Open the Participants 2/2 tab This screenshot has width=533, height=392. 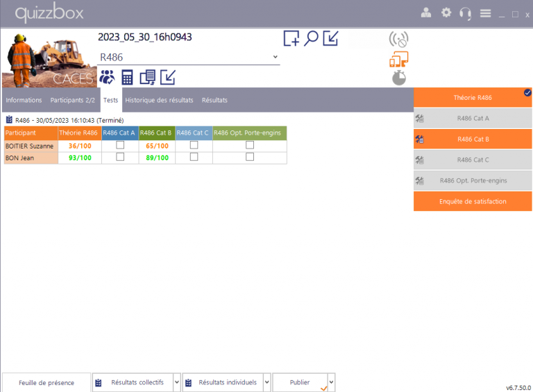[72, 100]
